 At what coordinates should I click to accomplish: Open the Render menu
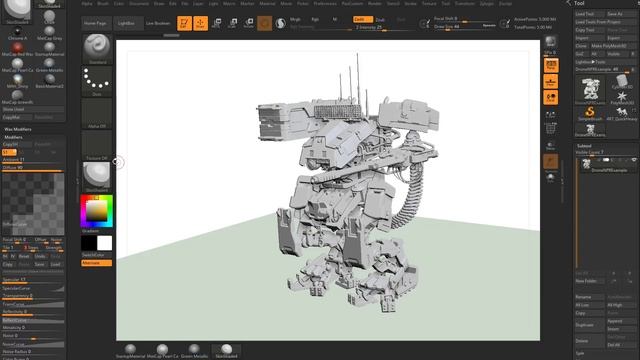(x=375, y=4)
